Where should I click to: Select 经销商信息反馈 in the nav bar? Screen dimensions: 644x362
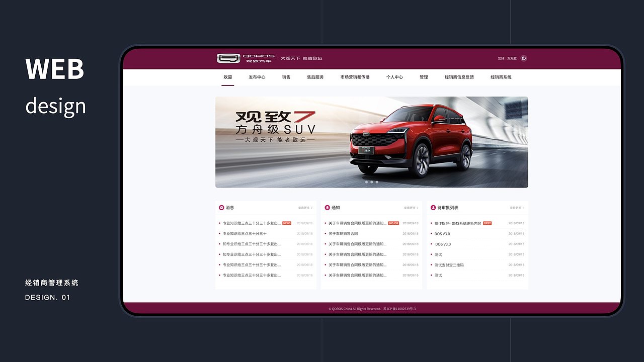tap(459, 77)
